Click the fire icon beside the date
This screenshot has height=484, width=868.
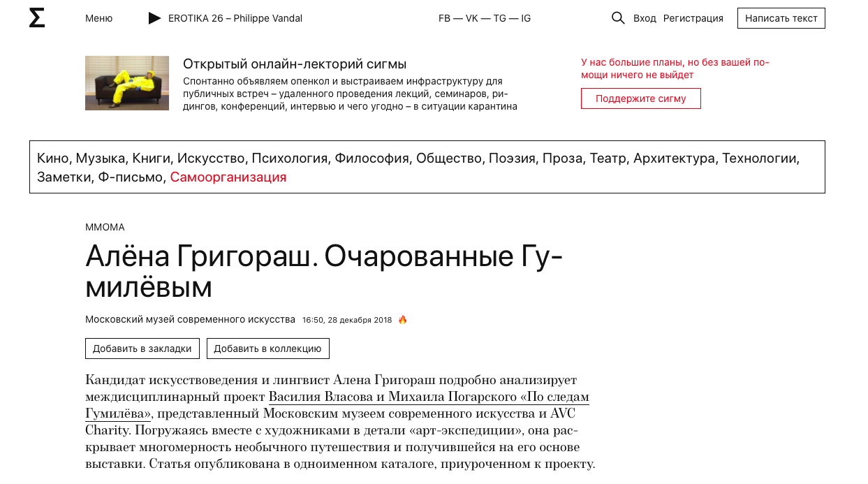click(x=402, y=320)
